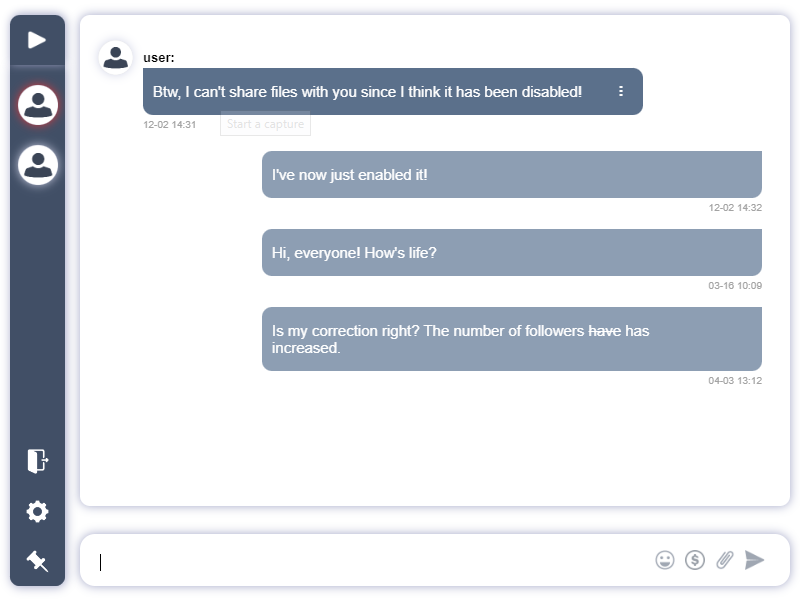
Task: Click the 12-02 14:31 message timestamp
Action: [169, 125]
